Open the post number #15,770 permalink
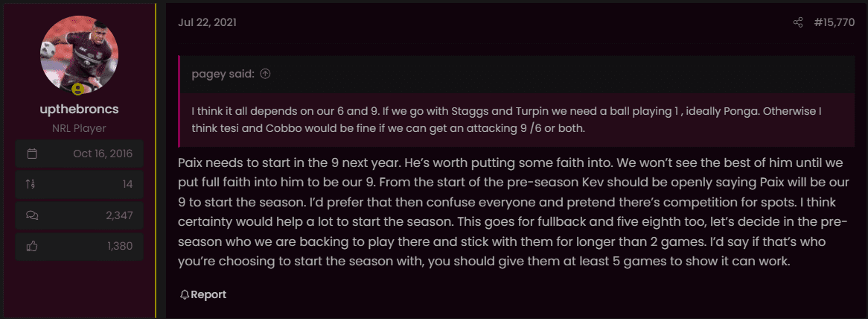868x319 pixels. [835, 22]
